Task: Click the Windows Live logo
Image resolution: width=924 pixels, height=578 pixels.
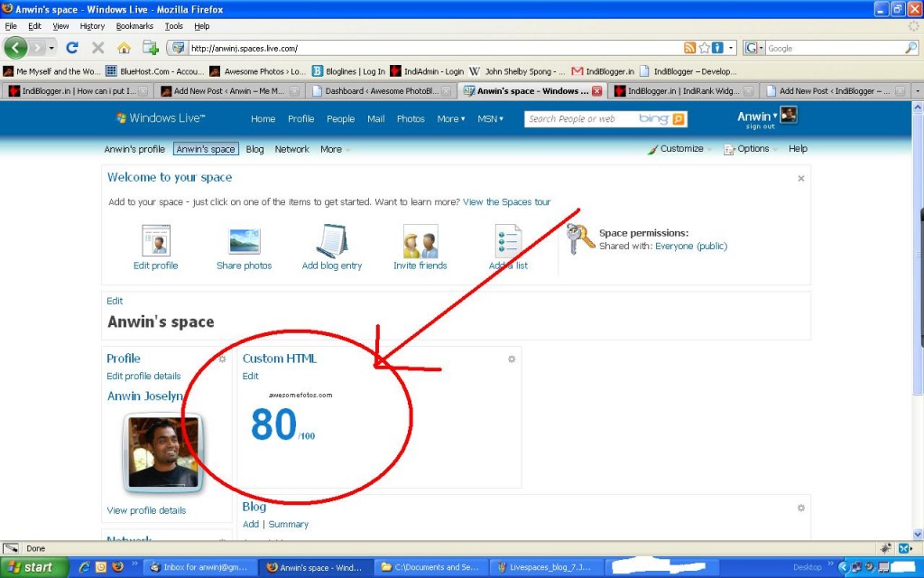Action: pyautogui.click(x=161, y=118)
